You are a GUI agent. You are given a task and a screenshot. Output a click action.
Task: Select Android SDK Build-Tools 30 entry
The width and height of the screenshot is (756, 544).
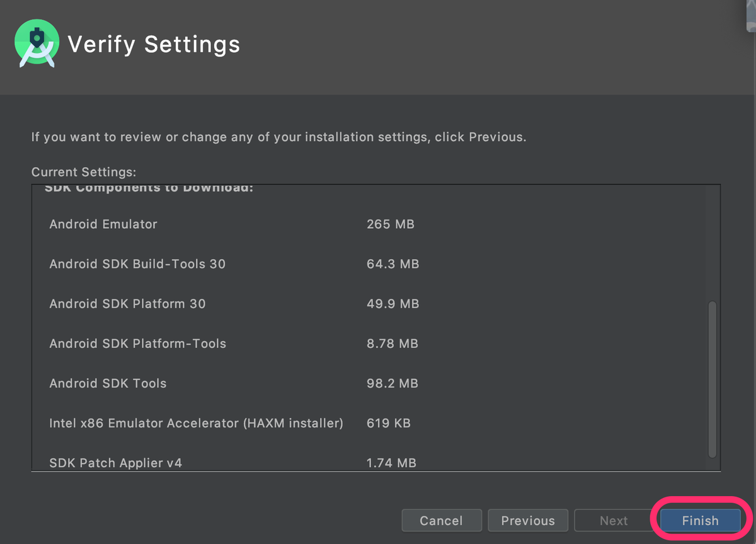coord(137,263)
